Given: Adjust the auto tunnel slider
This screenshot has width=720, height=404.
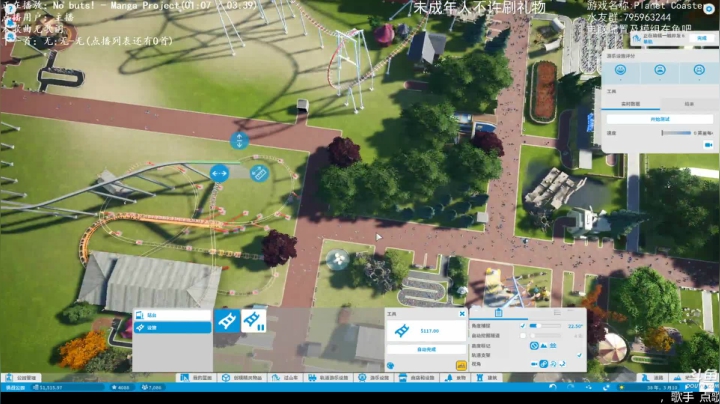Looking at the screenshot, I should click(x=545, y=336).
